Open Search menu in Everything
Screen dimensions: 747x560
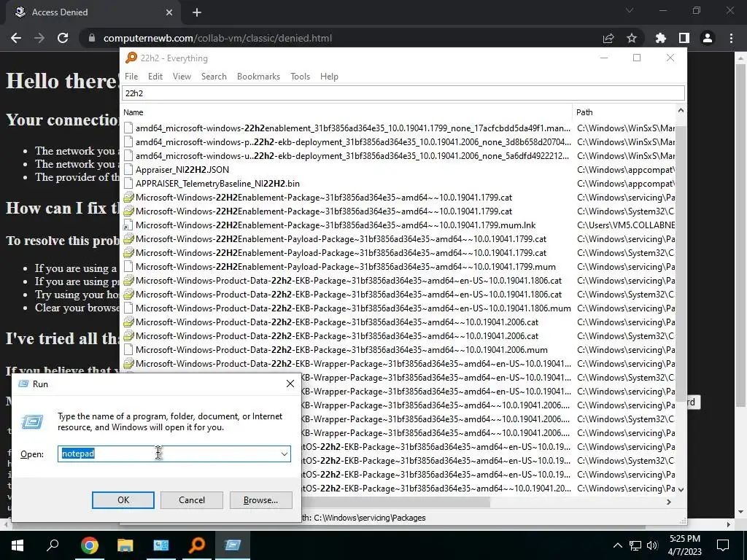click(214, 76)
